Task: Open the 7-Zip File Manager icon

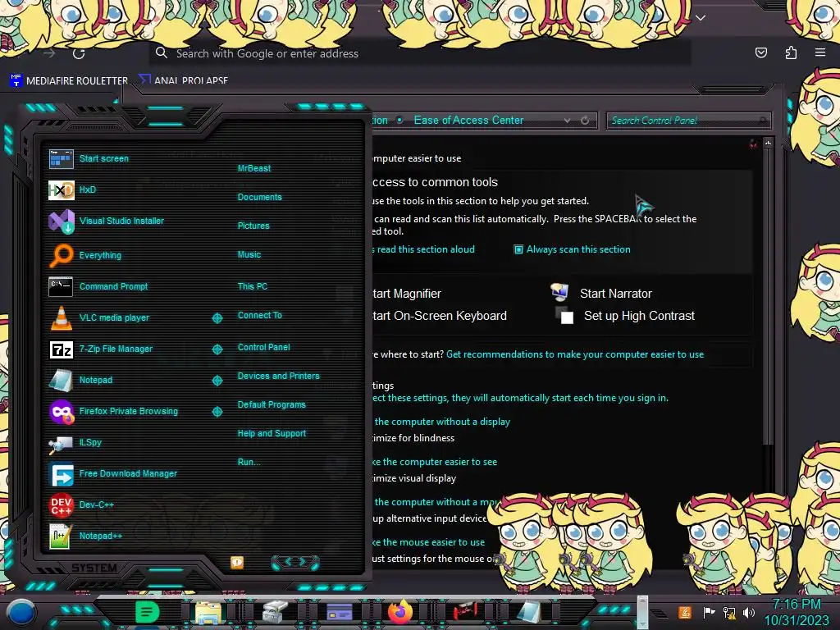Action: coord(61,349)
